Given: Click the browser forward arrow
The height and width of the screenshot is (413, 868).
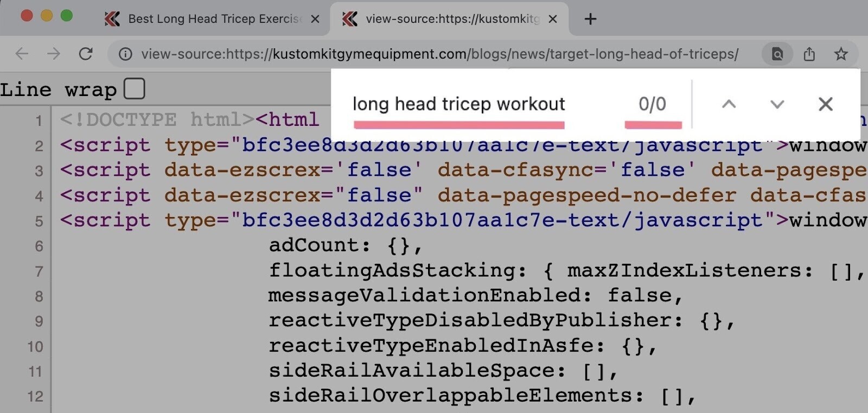Looking at the screenshot, I should 54,54.
